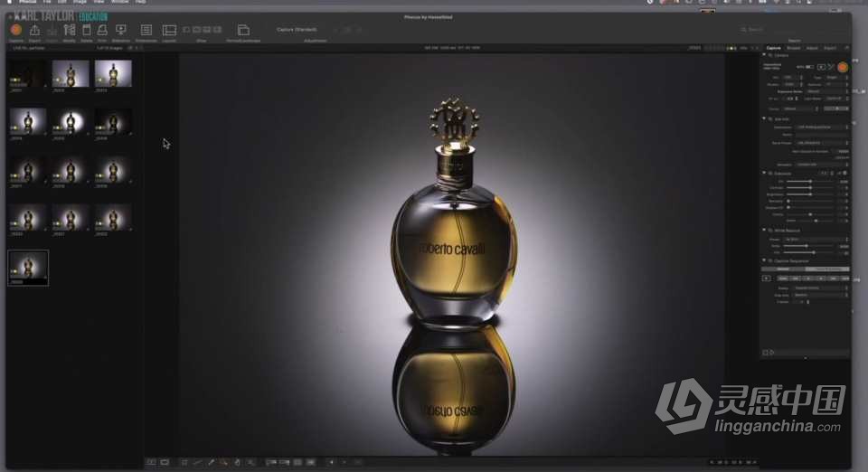Click the Delete trash toolbar icon
The image size is (868, 472).
(x=87, y=30)
